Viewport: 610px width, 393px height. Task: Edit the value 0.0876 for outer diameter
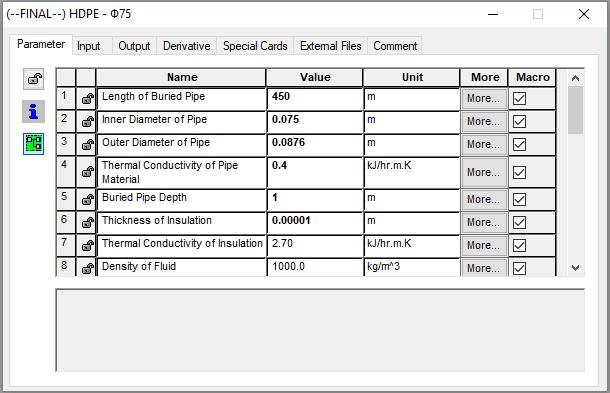click(x=315, y=145)
